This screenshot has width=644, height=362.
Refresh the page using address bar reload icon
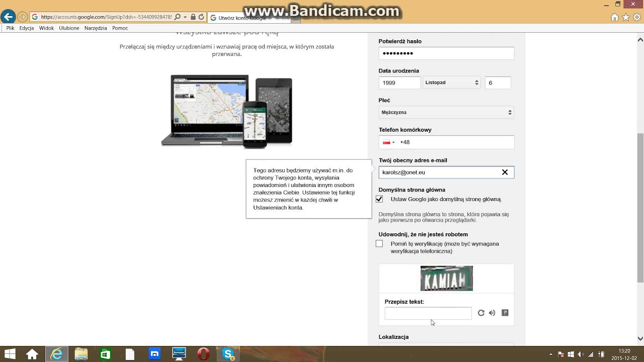(x=201, y=17)
